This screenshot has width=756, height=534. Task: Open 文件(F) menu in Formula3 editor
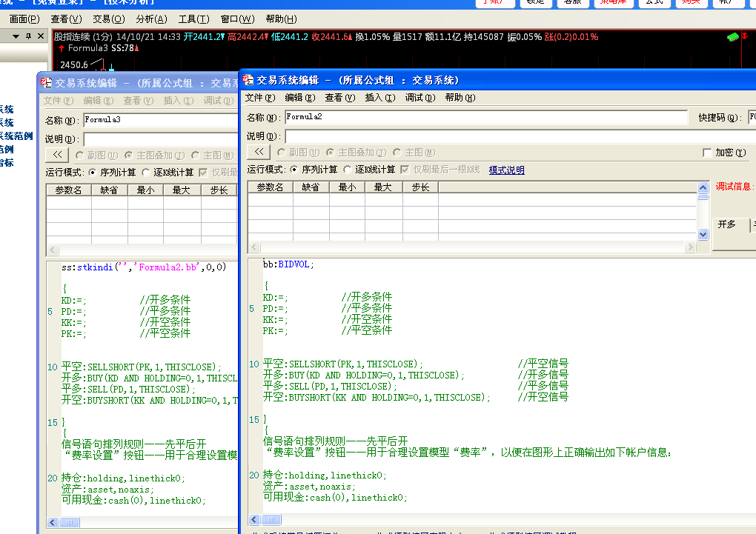pyautogui.click(x=59, y=101)
